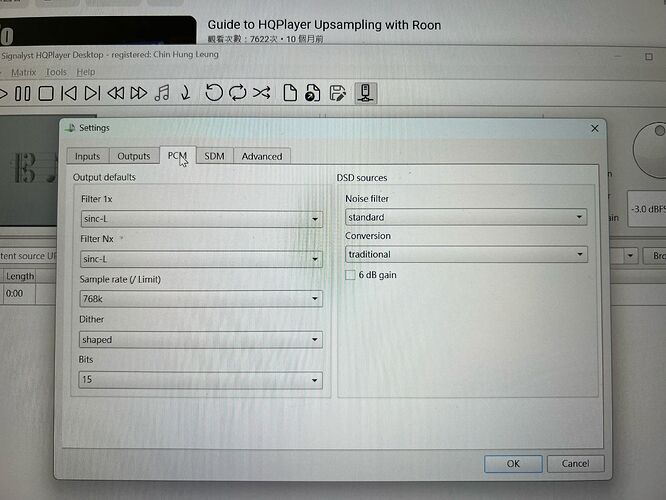Click the fast forward button in toolbar
The width and height of the screenshot is (666, 500).
coord(139,93)
